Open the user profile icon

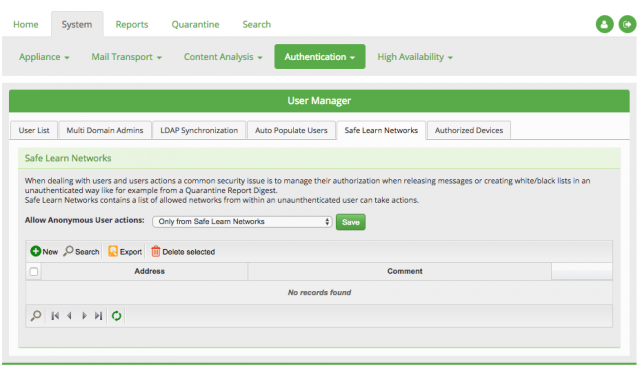tap(604, 24)
